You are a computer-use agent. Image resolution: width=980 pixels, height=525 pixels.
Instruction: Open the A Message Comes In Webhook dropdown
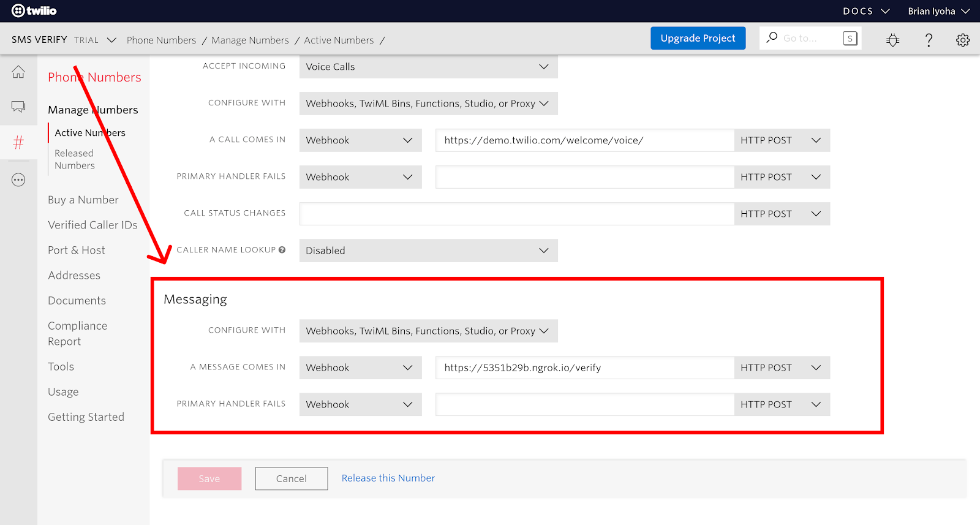[360, 368]
